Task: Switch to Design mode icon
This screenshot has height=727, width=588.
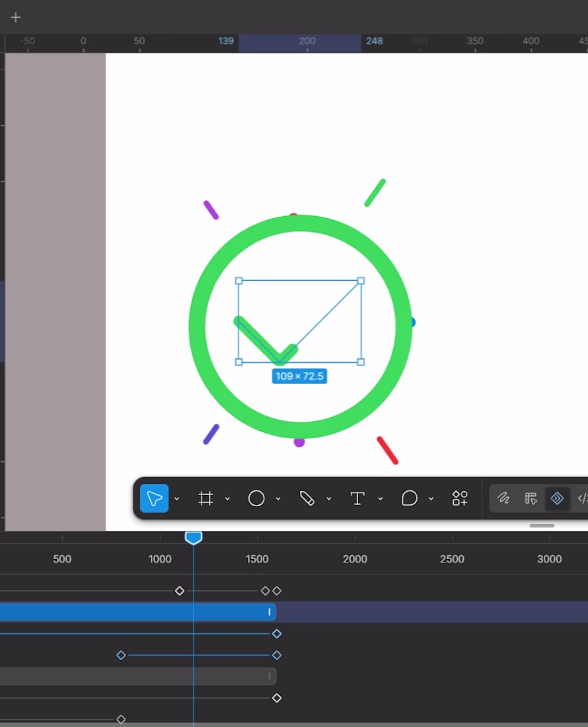Action: point(531,498)
